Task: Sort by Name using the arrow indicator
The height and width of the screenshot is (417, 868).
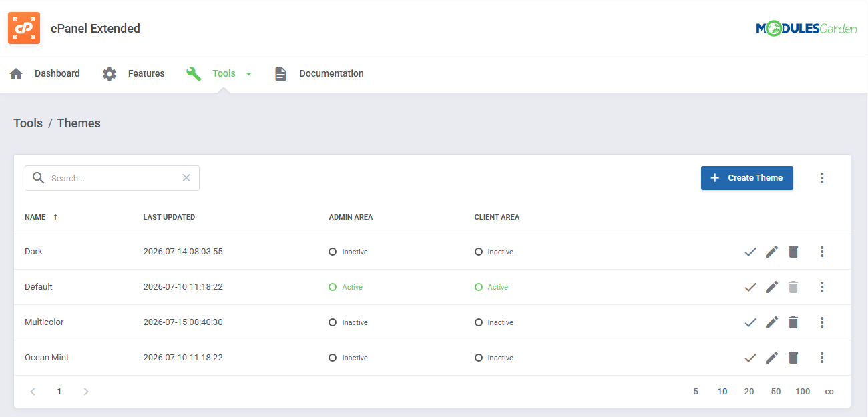Action: pos(55,217)
